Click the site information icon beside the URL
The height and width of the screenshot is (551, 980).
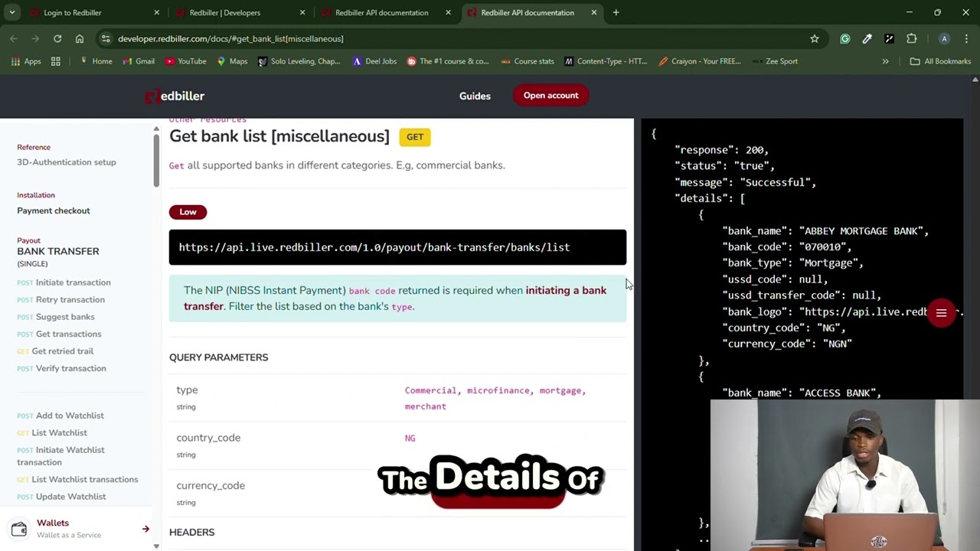(106, 38)
